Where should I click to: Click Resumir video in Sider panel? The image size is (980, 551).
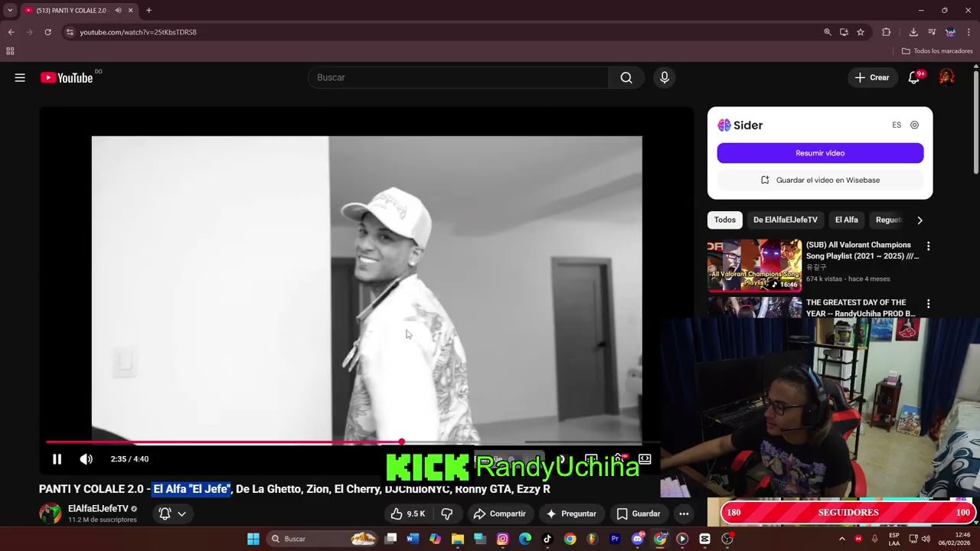pos(820,153)
